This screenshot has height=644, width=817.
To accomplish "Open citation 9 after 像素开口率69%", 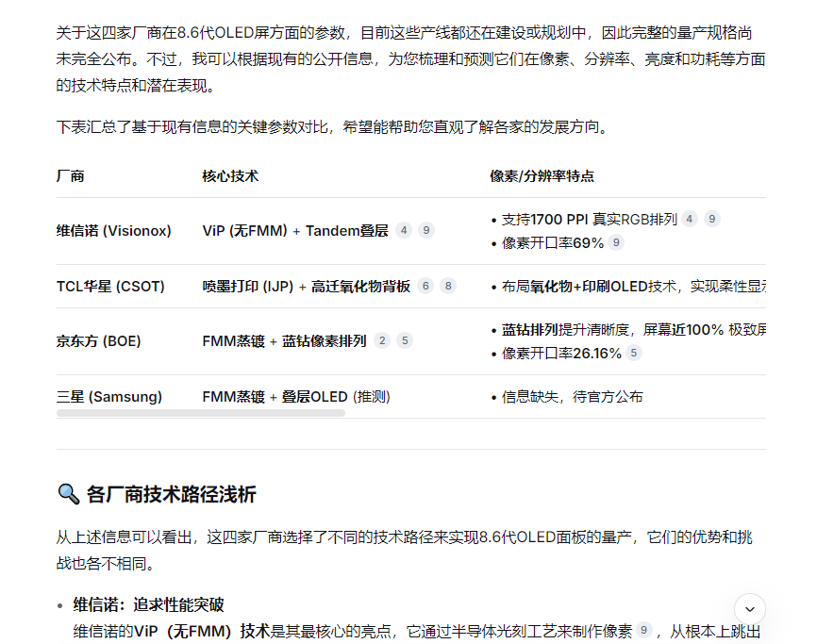I will 616,242.
